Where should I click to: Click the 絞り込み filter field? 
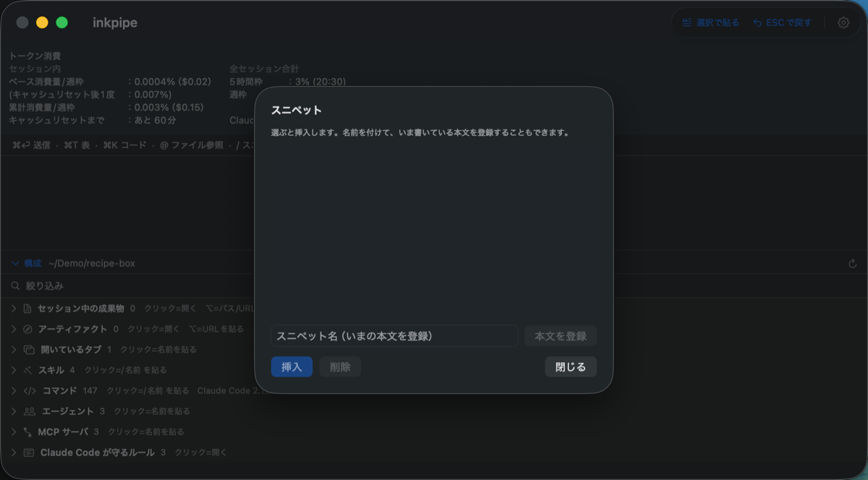[434, 286]
